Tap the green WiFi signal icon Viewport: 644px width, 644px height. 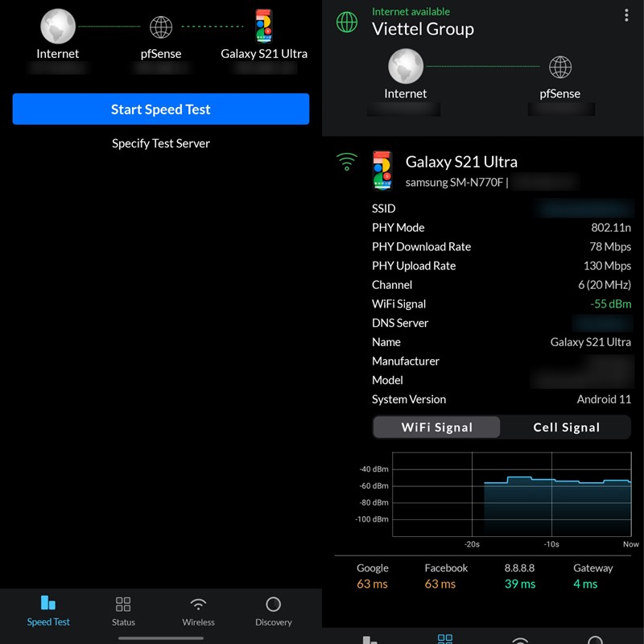(347, 162)
